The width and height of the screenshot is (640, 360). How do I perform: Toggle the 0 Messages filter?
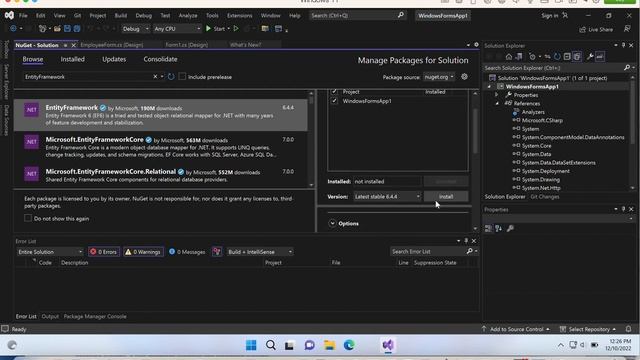[187, 252]
